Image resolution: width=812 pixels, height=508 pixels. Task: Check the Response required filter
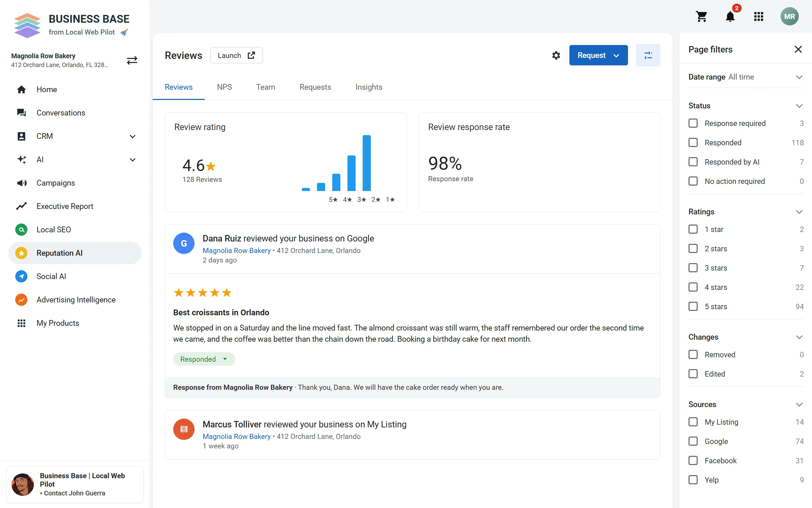pos(693,123)
